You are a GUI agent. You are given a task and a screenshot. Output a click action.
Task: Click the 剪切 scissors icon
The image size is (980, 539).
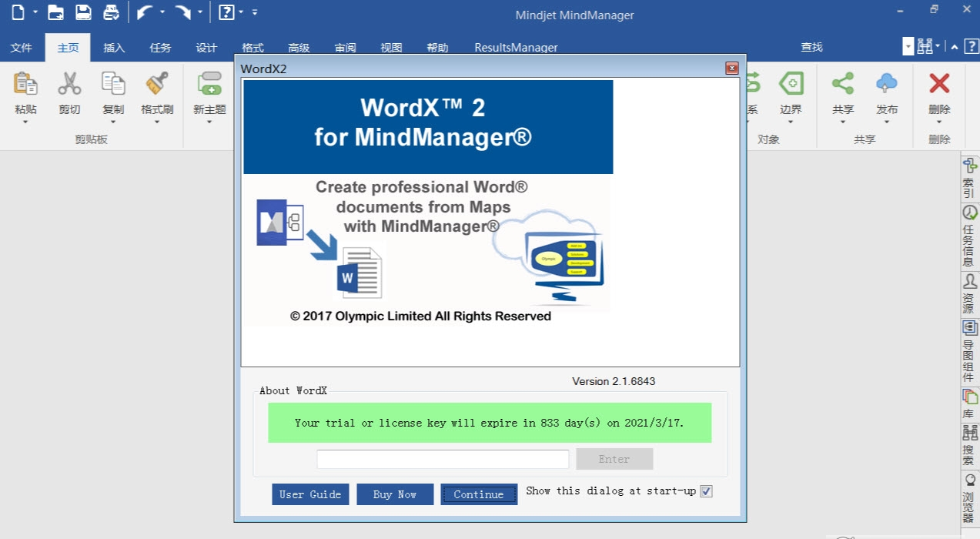coord(69,83)
